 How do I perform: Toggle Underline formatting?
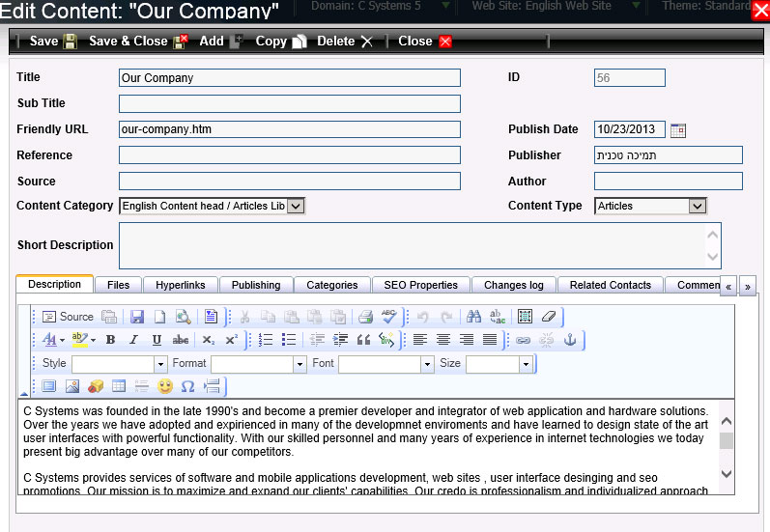click(157, 340)
